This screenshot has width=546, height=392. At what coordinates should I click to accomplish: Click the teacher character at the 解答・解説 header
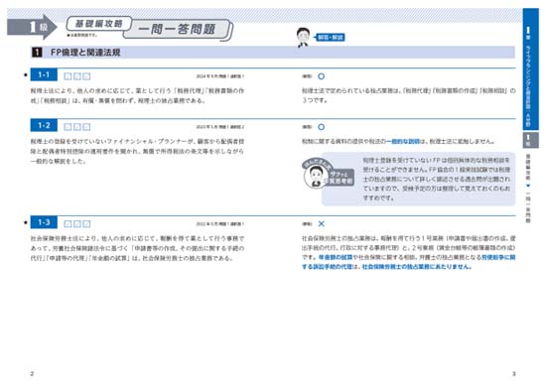[x=303, y=37]
